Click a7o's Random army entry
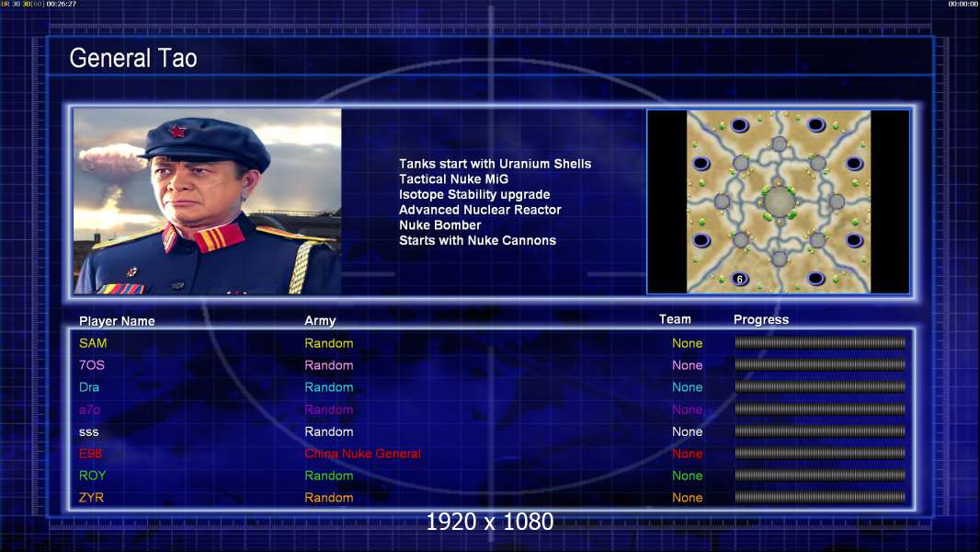980x552 pixels. 329,409
